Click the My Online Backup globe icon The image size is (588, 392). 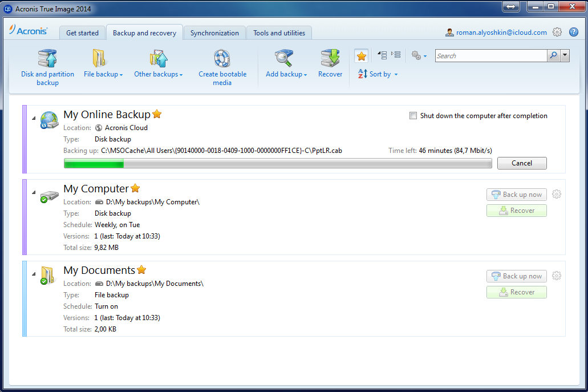pyautogui.click(x=49, y=120)
